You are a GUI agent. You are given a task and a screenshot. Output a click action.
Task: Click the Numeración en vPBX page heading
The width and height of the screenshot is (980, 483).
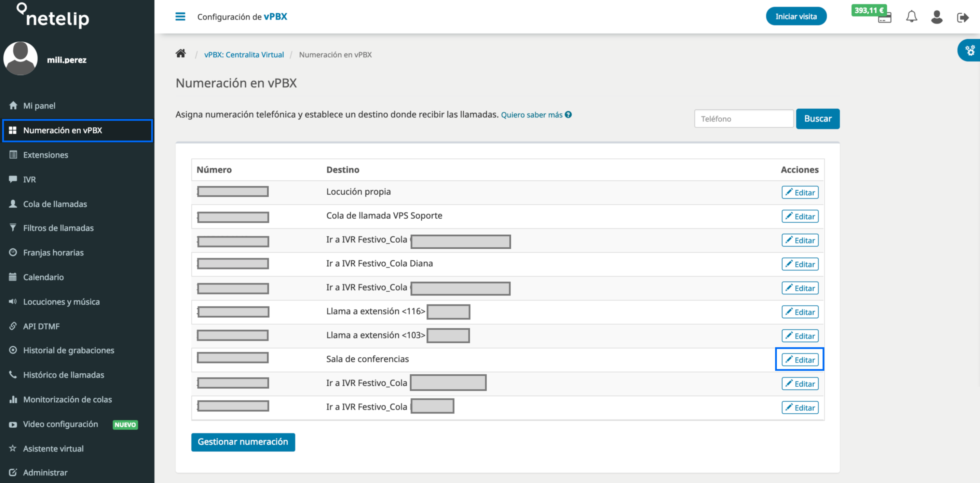[x=236, y=83]
